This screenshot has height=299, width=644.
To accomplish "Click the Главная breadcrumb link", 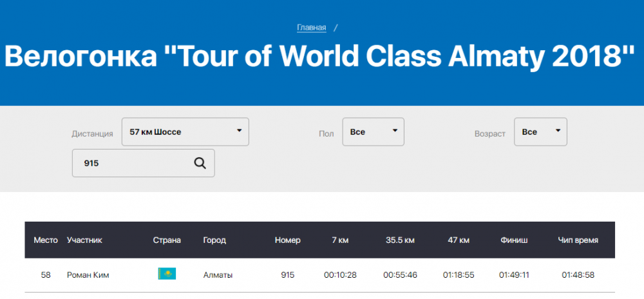I will coord(311,28).
